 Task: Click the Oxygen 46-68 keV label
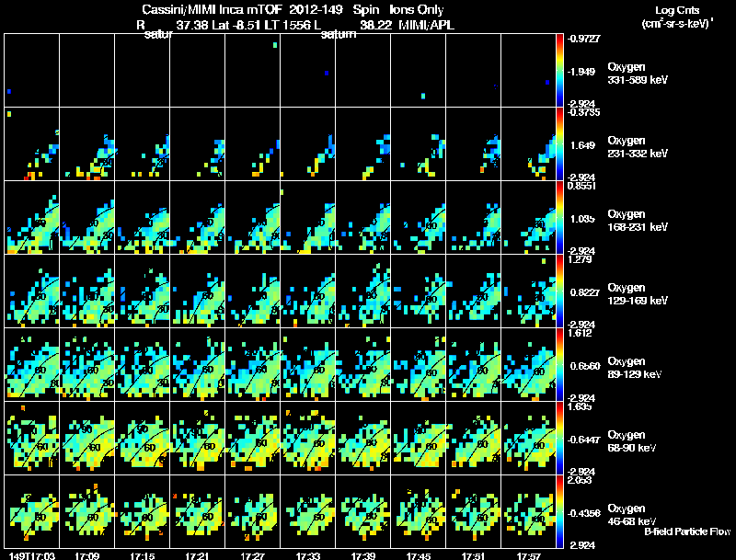coord(632,515)
